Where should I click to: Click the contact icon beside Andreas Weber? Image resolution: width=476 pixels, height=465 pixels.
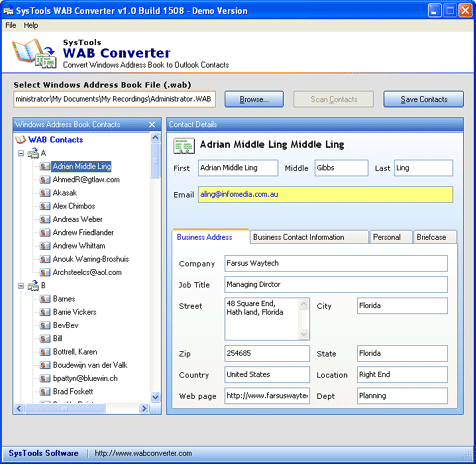(45, 219)
